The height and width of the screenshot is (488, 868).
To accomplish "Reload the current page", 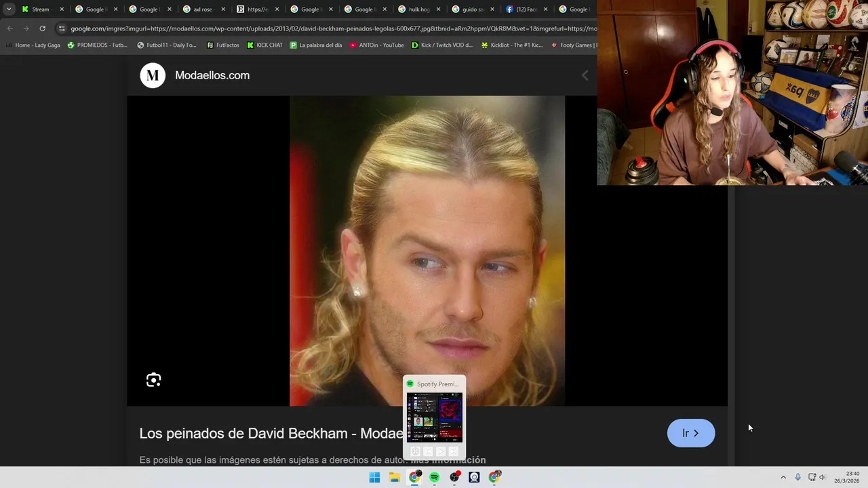I will pos(42,28).
